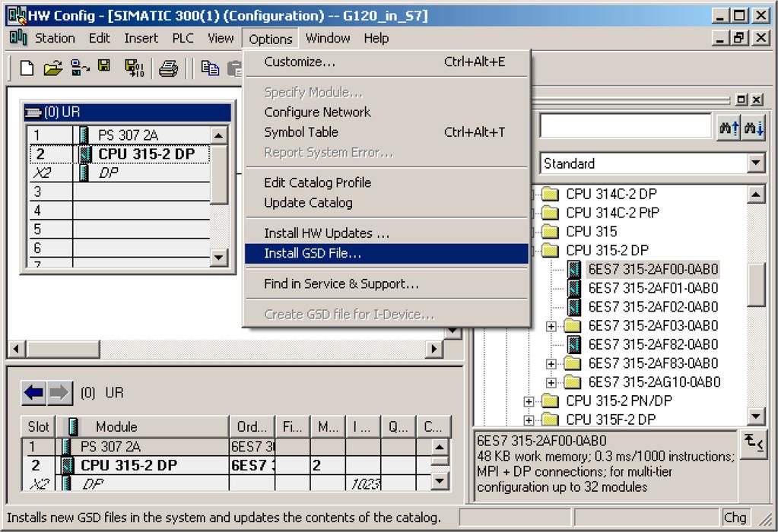Click the New station toolbar icon
The width and height of the screenshot is (778, 532).
[27, 68]
